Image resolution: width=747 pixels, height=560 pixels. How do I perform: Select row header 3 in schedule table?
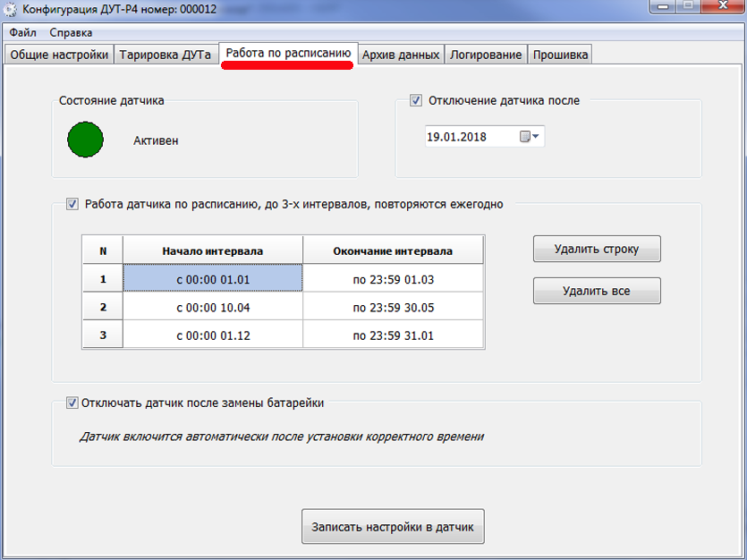coord(103,335)
